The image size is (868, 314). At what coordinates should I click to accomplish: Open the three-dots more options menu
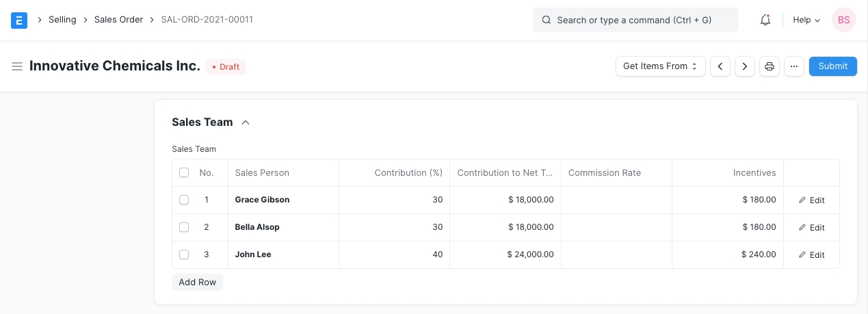point(794,66)
